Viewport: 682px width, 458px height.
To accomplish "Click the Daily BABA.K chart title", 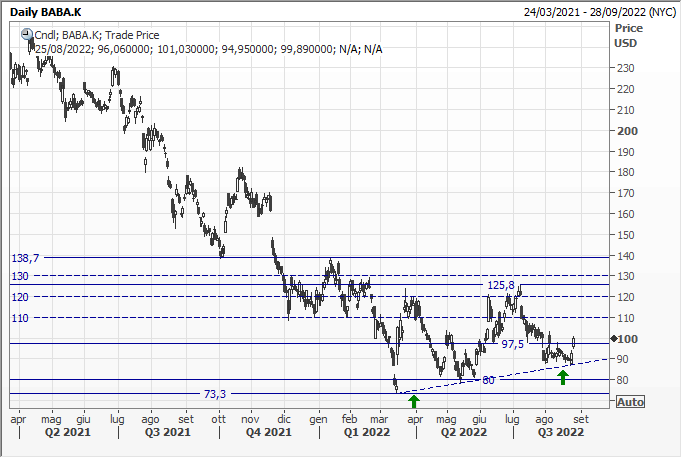I will pos(48,11).
